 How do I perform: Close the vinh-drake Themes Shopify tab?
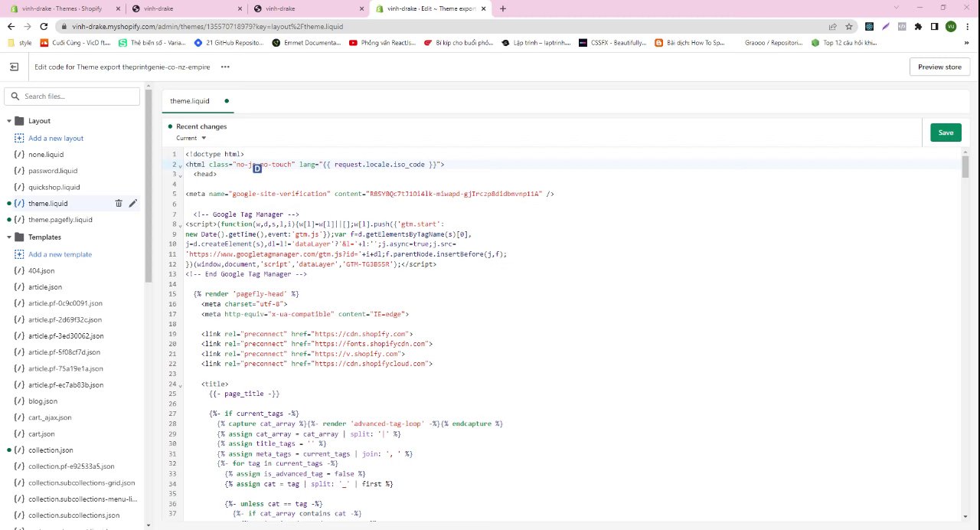pyautogui.click(x=118, y=8)
